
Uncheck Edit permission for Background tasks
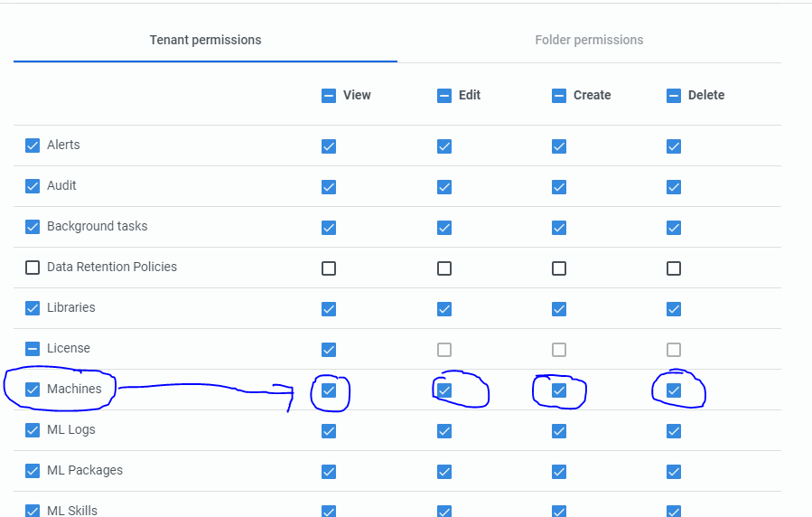pos(444,228)
